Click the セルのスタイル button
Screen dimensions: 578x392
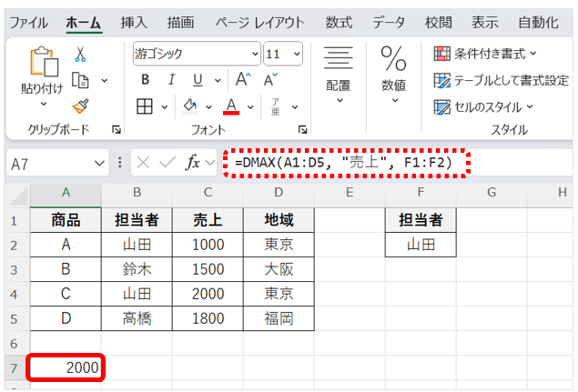[483, 106]
